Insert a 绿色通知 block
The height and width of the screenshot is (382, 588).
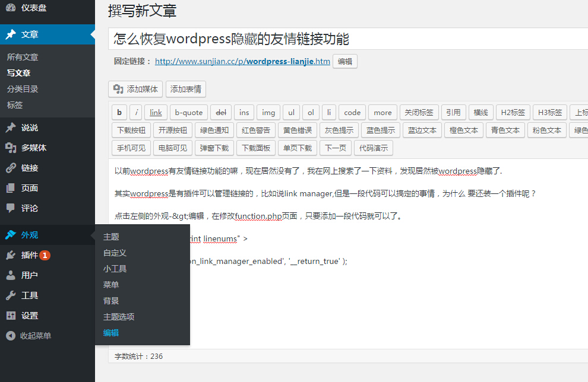214,130
